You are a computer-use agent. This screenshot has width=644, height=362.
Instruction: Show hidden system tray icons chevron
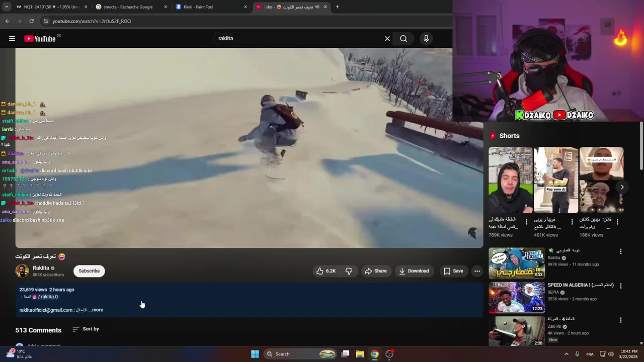coord(566,354)
